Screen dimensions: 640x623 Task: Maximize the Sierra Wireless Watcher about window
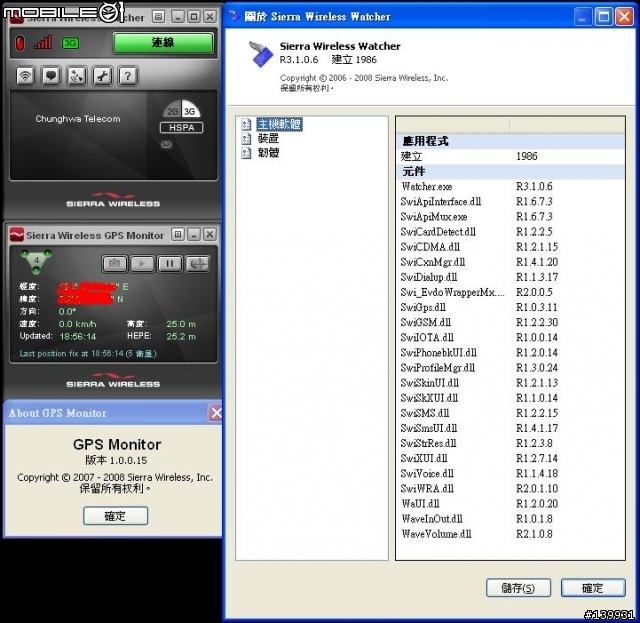[x=604, y=17]
